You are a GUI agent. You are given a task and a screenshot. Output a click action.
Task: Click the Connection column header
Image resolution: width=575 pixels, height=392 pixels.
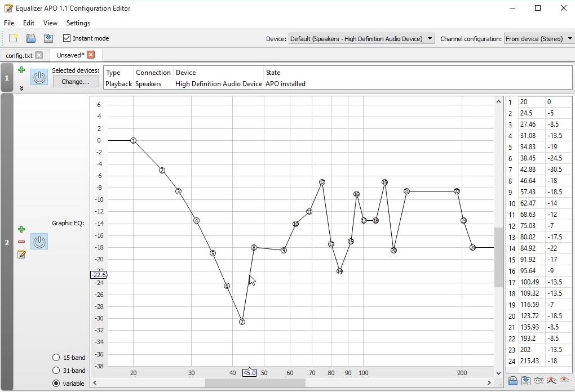pos(154,73)
